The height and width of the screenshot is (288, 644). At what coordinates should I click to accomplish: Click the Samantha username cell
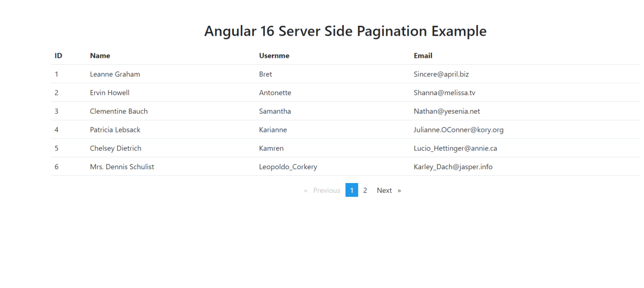pyautogui.click(x=275, y=111)
